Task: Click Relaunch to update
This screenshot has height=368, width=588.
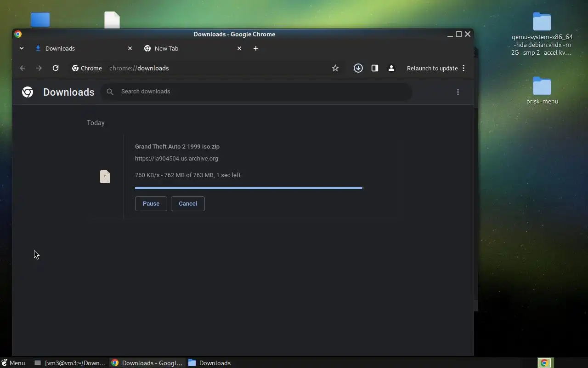Action: pyautogui.click(x=432, y=68)
